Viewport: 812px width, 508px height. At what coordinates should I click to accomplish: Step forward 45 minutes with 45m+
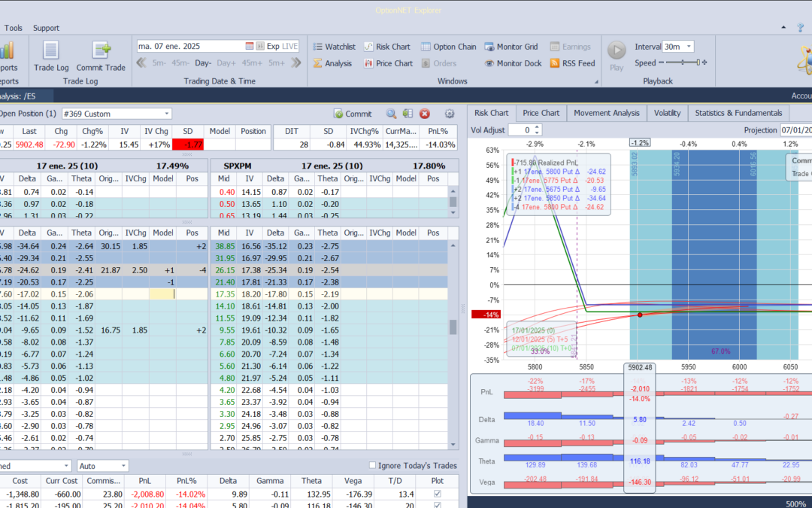pos(252,62)
